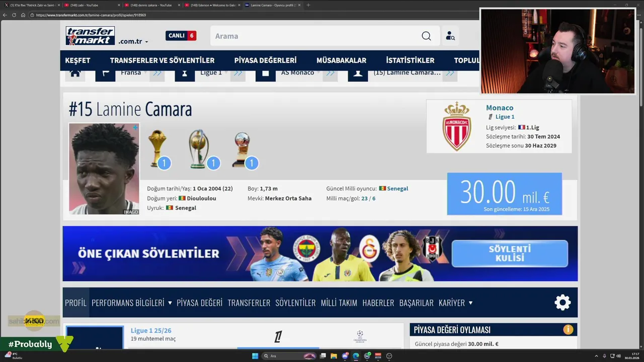Open Transferler ve Söylentiler menu
The width and height of the screenshot is (644, 362).
(x=162, y=60)
